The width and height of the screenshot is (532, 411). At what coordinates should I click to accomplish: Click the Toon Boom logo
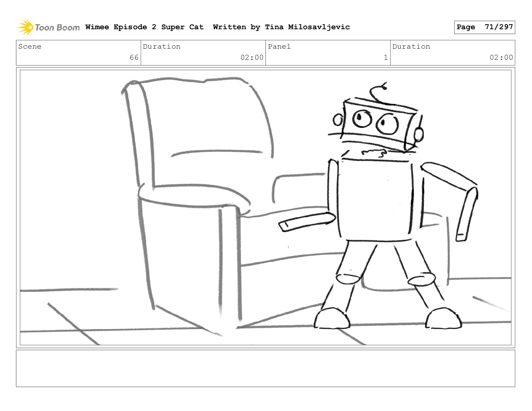(49, 27)
